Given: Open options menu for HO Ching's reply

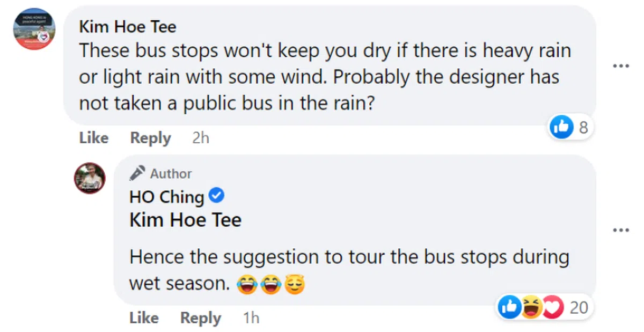Looking at the screenshot, I should [x=620, y=230].
